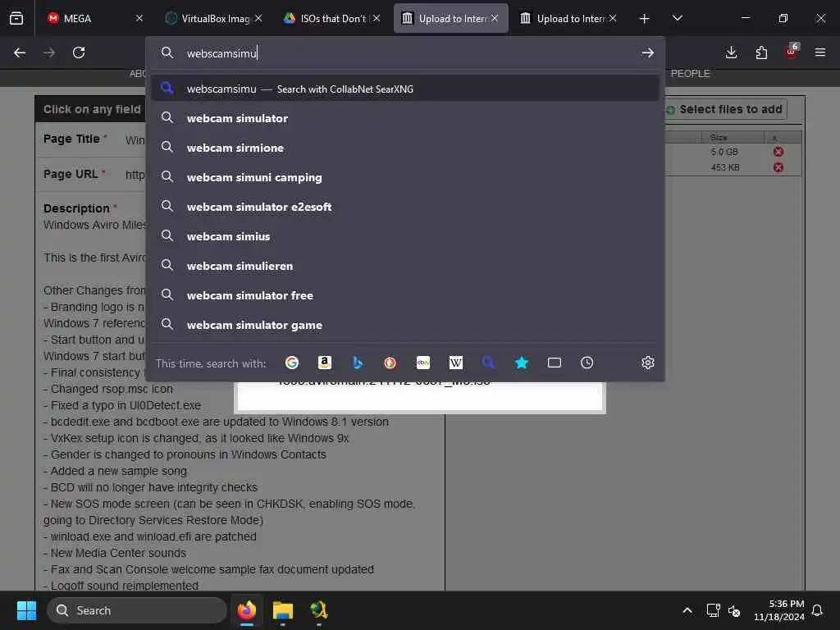Search this time with Amazon
840x630 pixels.
pos(325,363)
